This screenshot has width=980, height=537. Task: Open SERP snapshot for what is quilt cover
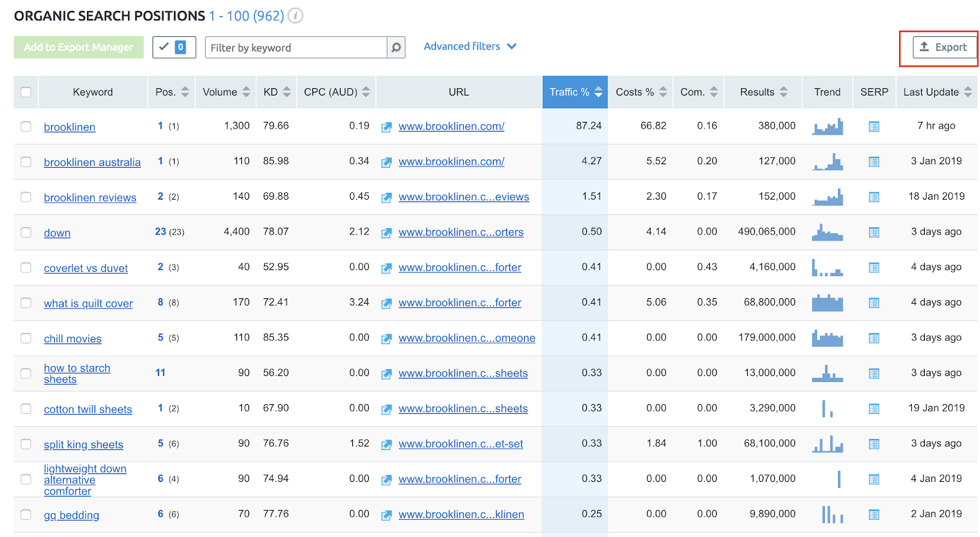click(874, 303)
